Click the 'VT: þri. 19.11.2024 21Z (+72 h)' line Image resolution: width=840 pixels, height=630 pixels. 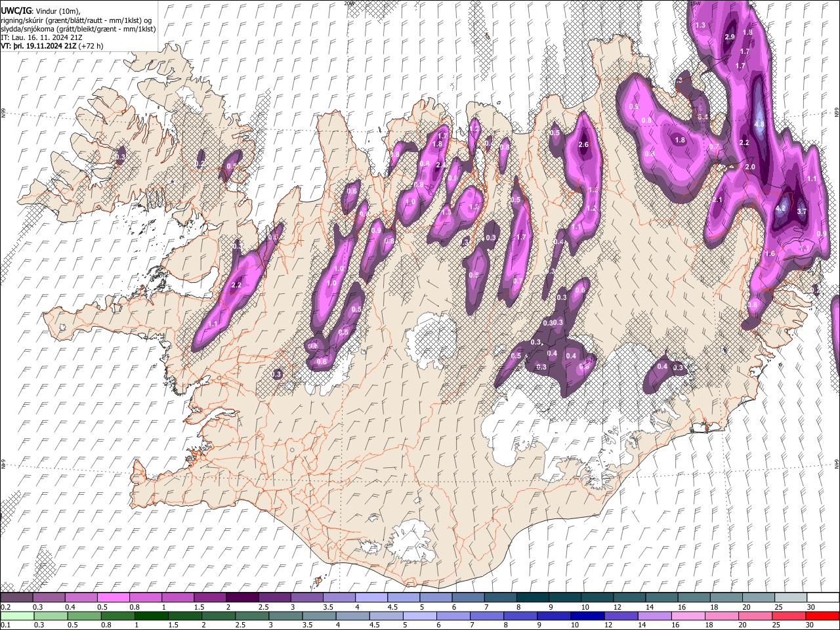click(52, 46)
